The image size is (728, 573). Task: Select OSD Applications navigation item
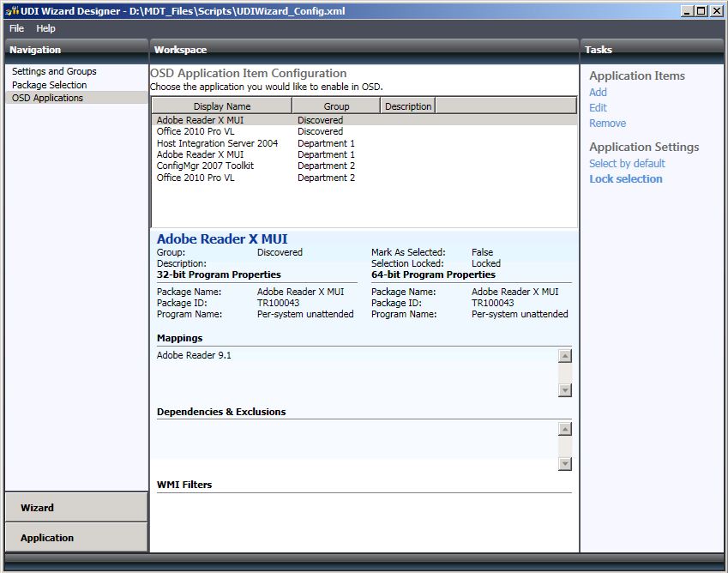tap(76, 98)
